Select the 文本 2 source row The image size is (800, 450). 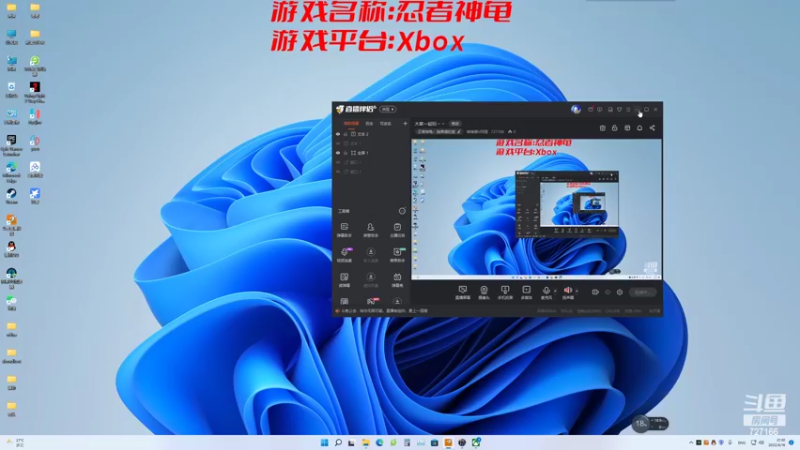pyautogui.click(x=371, y=134)
